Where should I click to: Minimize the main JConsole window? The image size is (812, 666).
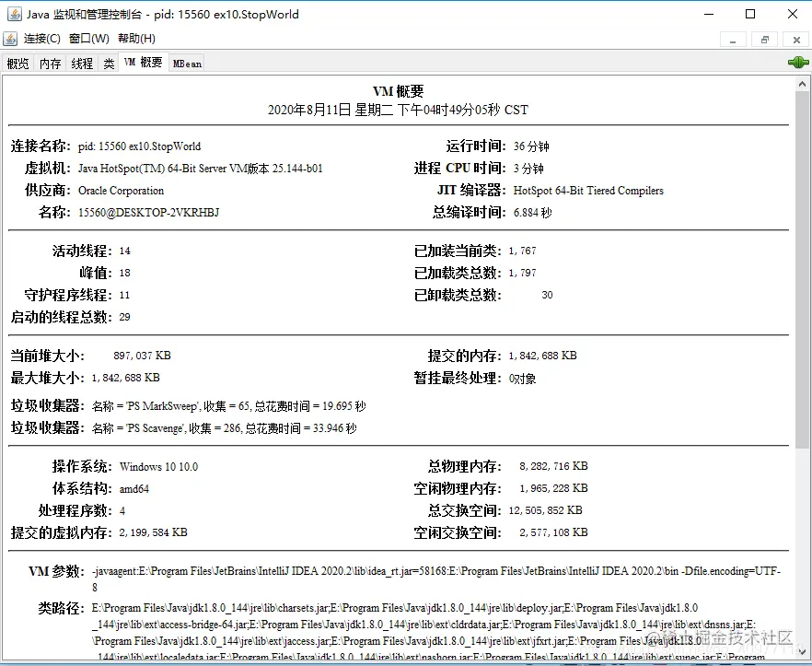point(709,14)
